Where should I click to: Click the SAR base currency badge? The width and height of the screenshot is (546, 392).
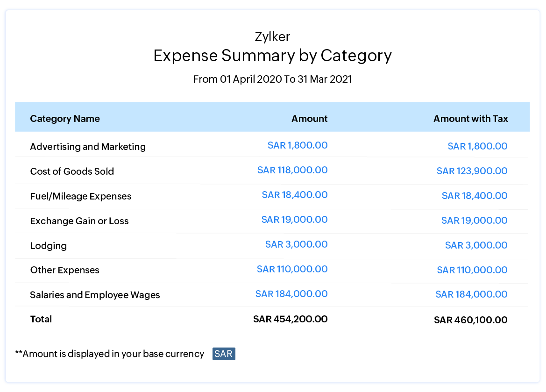click(x=224, y=354)
